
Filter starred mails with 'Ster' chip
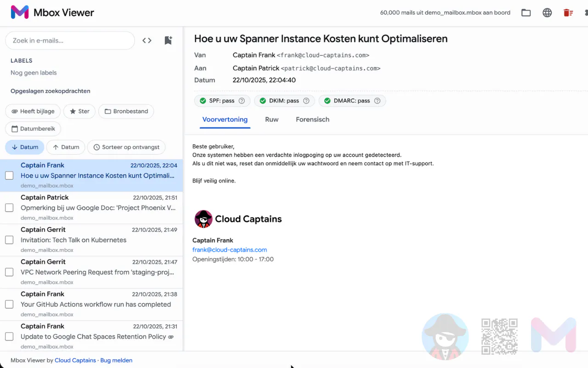[79, 111]
